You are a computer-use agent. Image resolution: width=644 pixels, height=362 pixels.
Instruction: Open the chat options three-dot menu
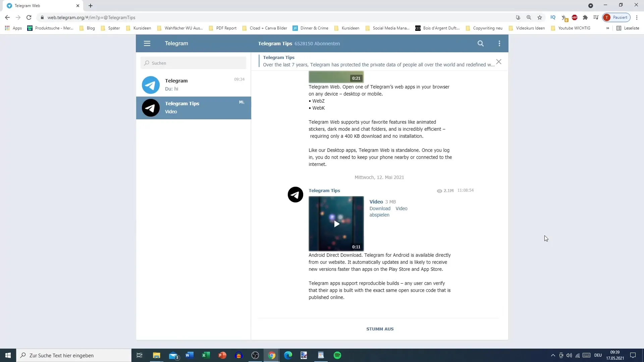coord(499,44)
